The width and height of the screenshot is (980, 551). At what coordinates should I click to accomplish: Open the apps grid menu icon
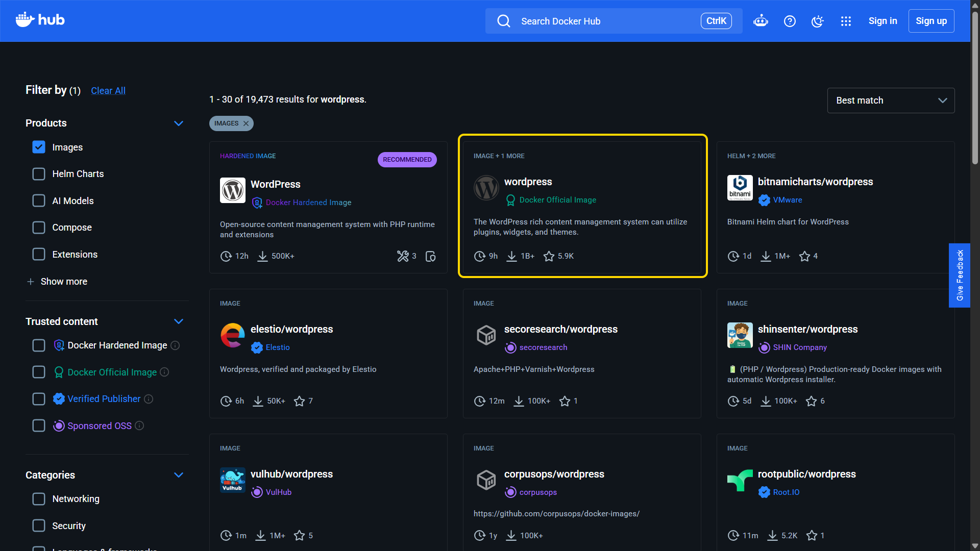click(846, 21)
